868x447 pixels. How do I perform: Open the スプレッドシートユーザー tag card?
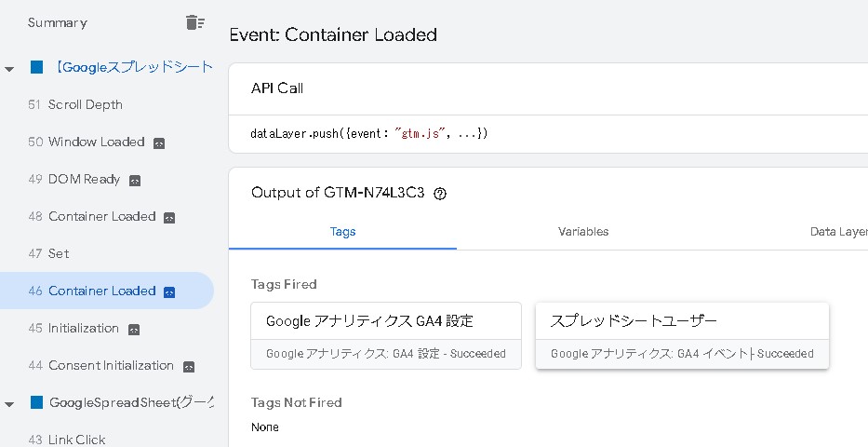681,335
